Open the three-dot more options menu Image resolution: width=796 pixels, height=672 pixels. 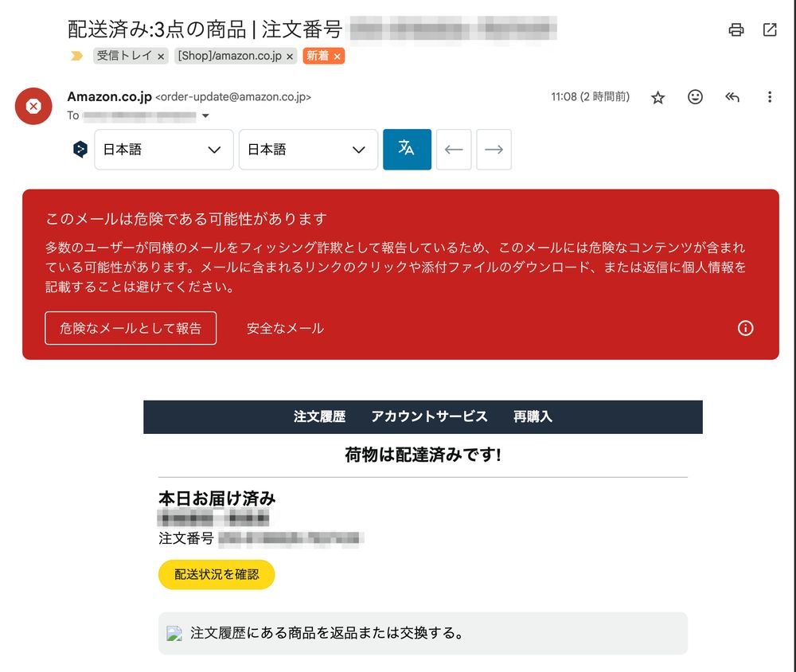[x=770, y=96]
